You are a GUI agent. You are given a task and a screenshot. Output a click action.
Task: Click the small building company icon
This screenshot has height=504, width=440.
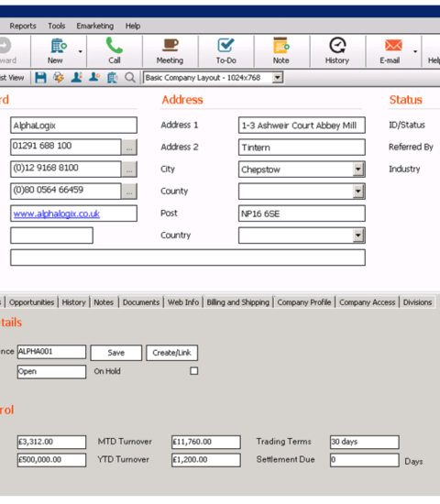click(112, 78)
